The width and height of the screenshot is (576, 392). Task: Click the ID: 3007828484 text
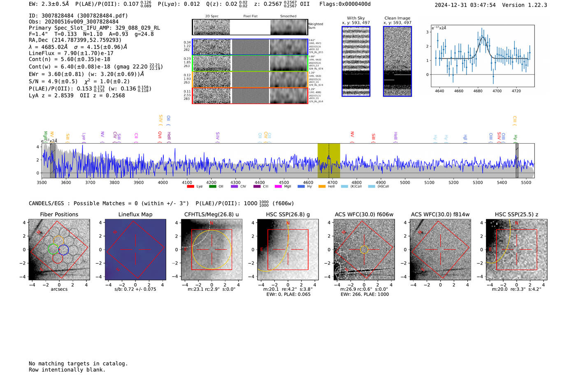tap(78, 16)
